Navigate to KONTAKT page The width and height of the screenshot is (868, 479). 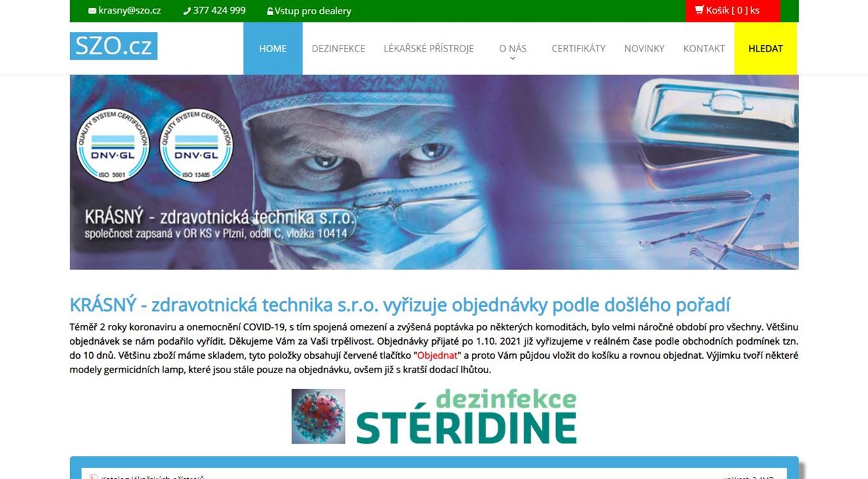click(x=704, y=49)
